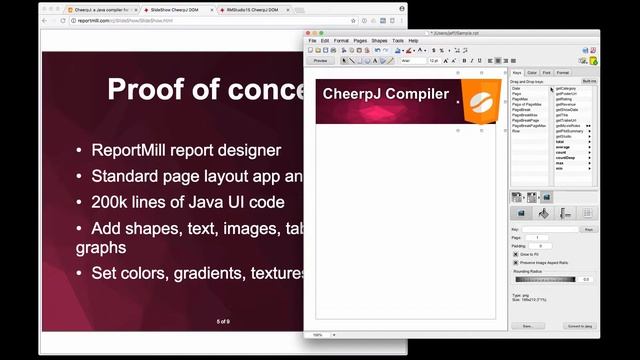The width and height of the screenshot is (640, 360).
Task: Open the stroke color dropdown arrow
Action: 414,51
